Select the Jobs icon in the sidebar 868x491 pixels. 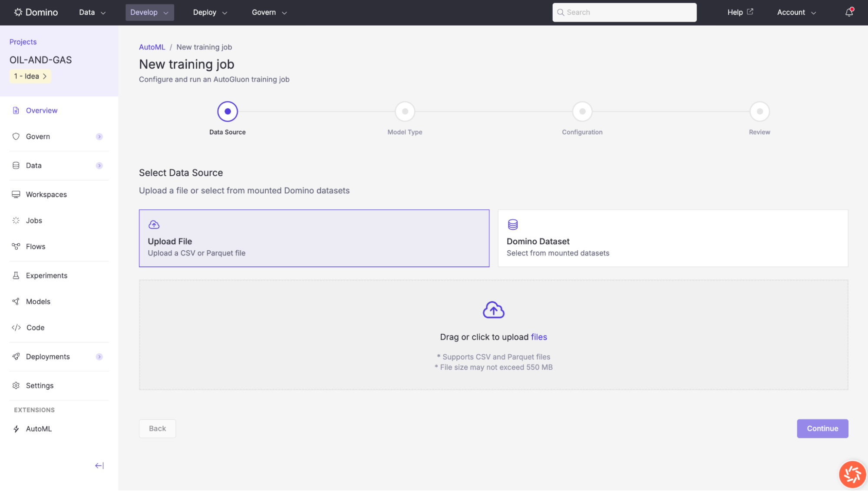coord(16,220)
